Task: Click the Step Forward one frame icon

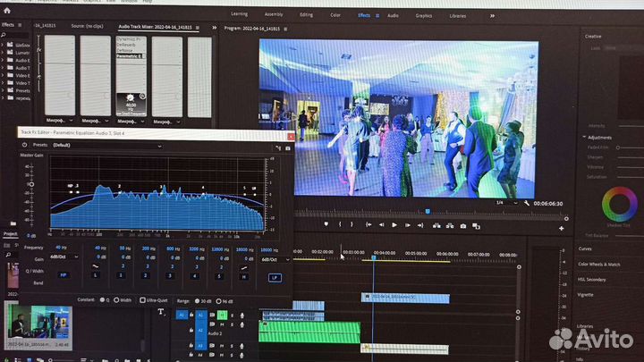Action: 410,225
